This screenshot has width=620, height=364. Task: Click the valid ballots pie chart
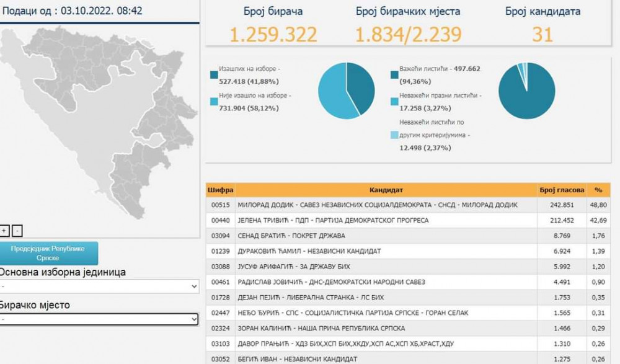click(526, 91)
